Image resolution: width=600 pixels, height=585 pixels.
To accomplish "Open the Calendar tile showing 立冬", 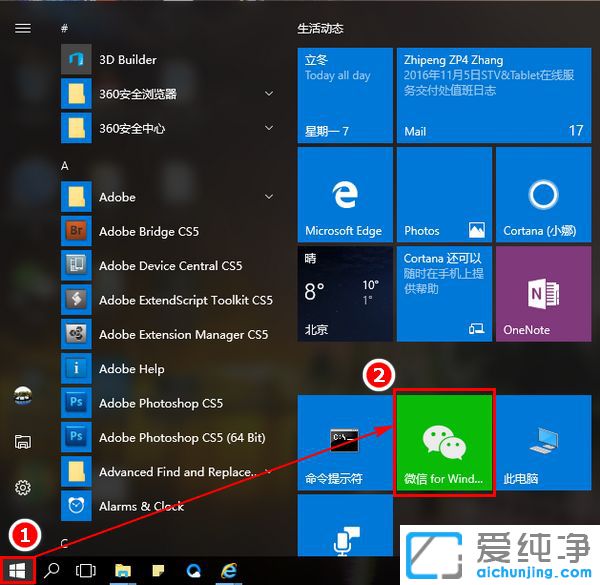I will (x=345, y=95).
